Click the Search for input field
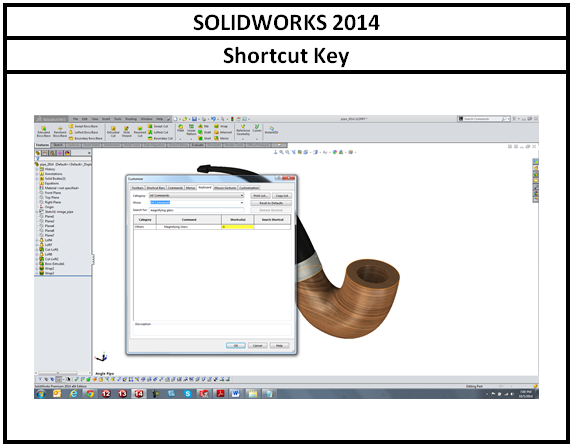The height and width of the screenshot is (447, 572). click(196, 210)
